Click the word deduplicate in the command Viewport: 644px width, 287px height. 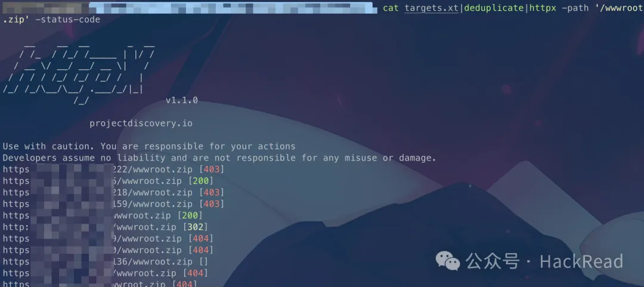pos(494,8)
